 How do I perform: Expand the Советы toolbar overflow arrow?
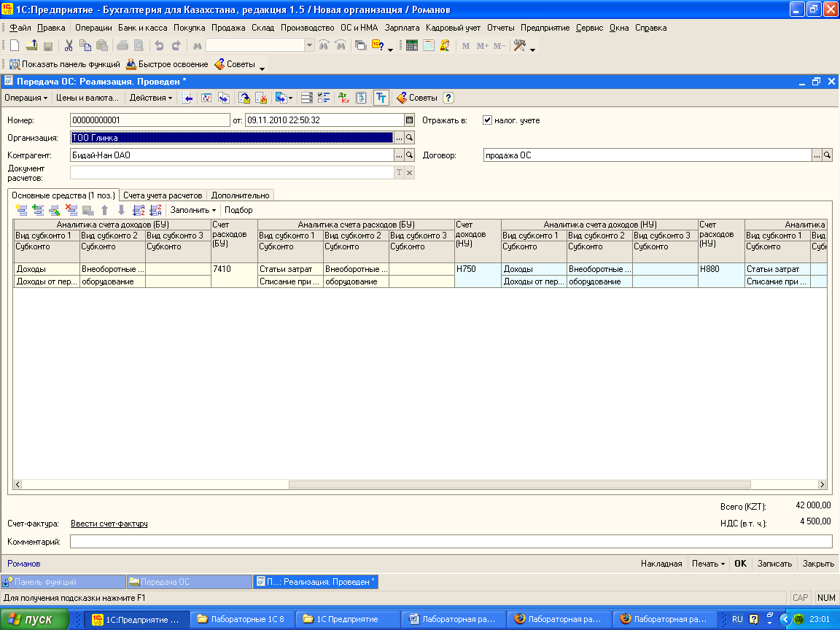[262, 68]
